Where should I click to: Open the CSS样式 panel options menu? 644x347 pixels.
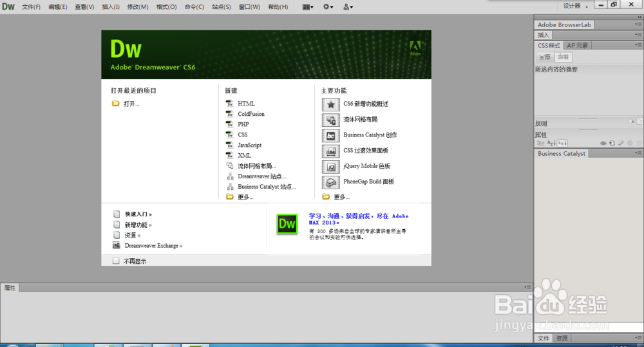pyautogui.click(x=638, y=45)
